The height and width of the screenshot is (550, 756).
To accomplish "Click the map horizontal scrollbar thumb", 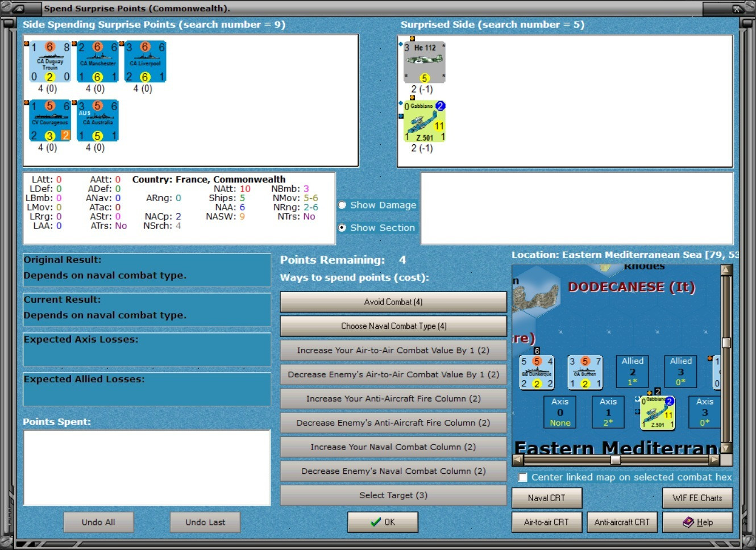I will point(616,460).
